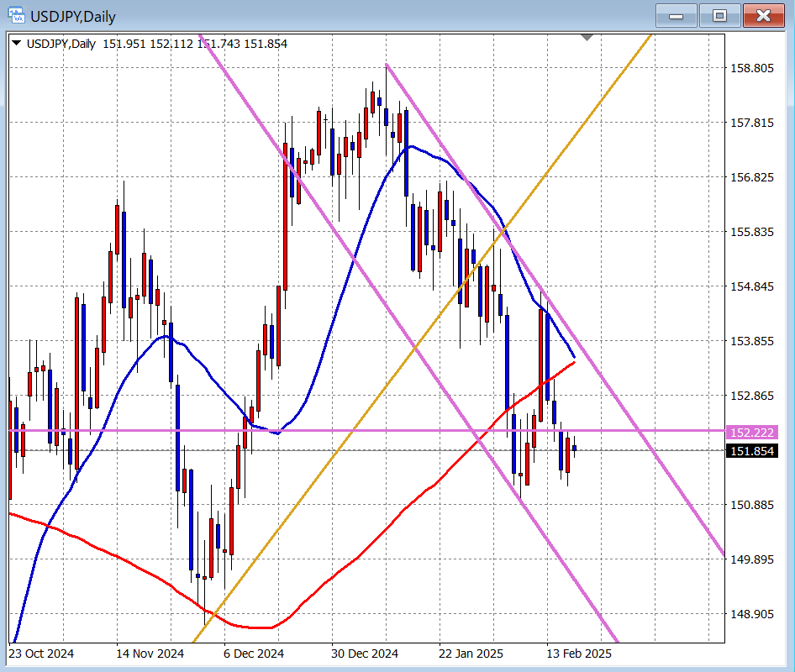The image size is (795, 672).
Task: Maximize the USDJPY chart window
Action: (720, 15)
